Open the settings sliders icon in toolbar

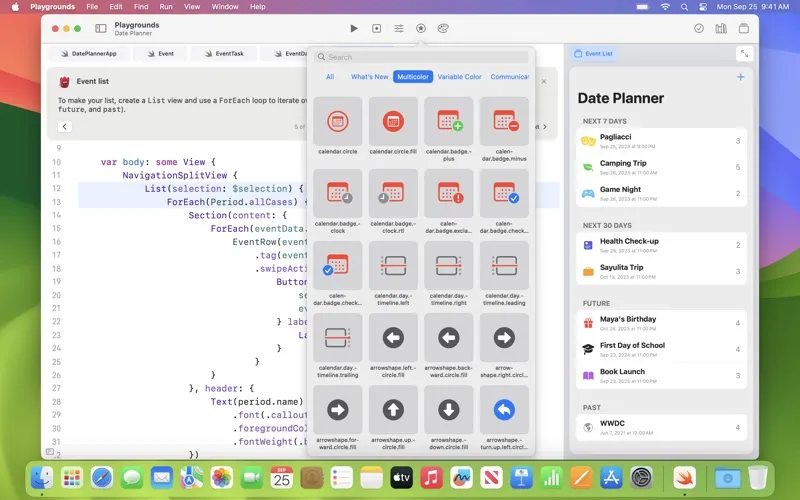pyautogui.click(x=399, y=29)
